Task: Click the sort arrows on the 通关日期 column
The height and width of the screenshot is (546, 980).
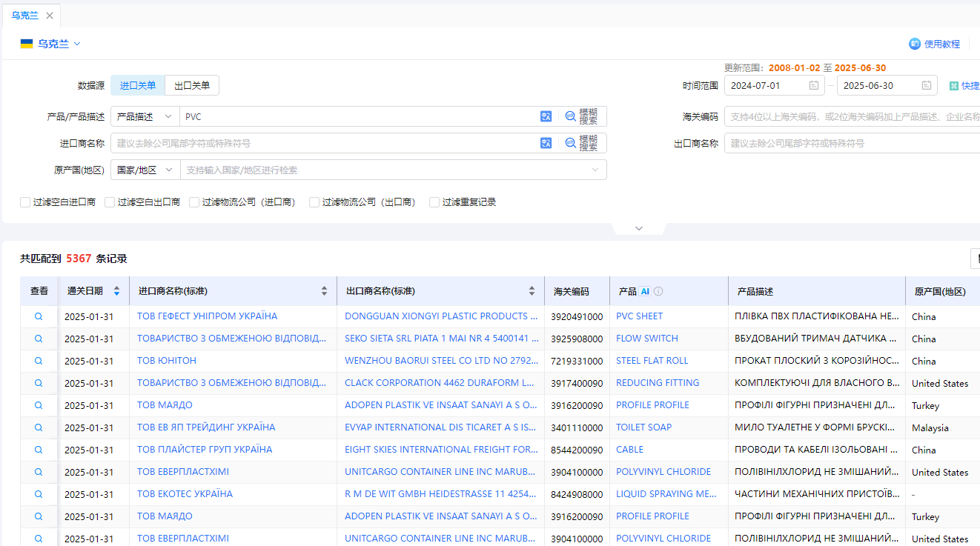Action: (116, 291)
